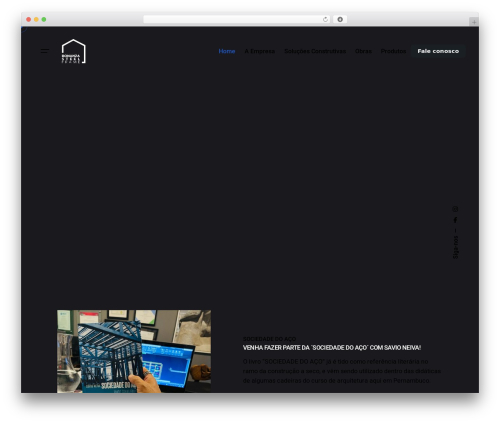Viewport: 500px width, 423px height.
Task: Click the SOCIEDADE DO AÇO subtitle
Action: [269, 339]
